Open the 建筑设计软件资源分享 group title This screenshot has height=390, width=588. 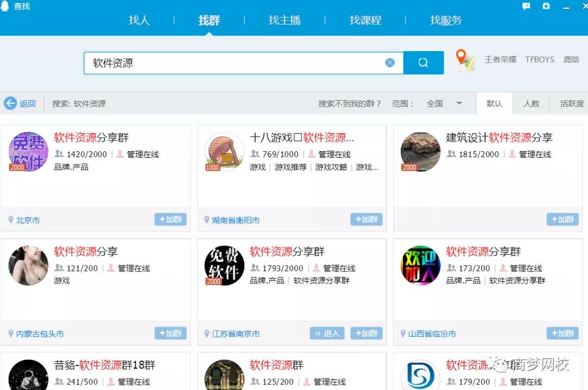[499, 138]
